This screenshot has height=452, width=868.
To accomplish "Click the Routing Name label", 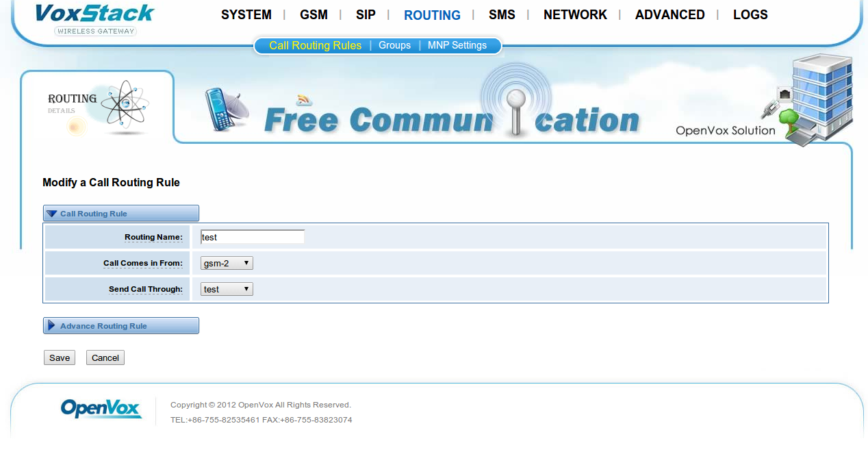I will (x=153, y=237).
